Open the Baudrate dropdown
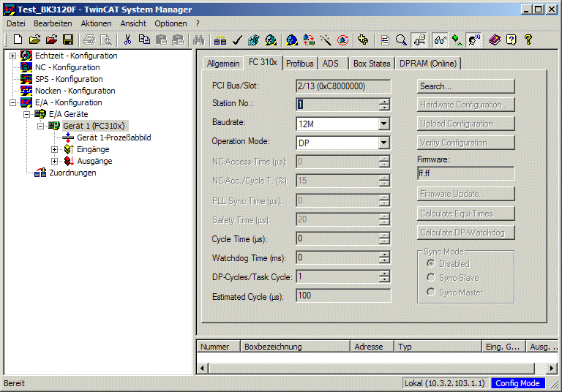Viewport: 562px width, 392px height. click(384, 124)
